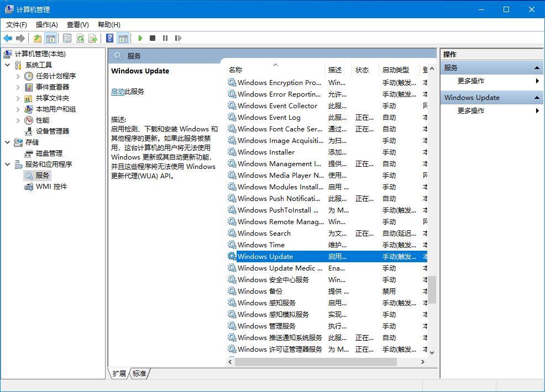The height and width of the screenshot is (392, 545).
Task: Collapse the 服务和应用程序 tree node
Action: 8,164
